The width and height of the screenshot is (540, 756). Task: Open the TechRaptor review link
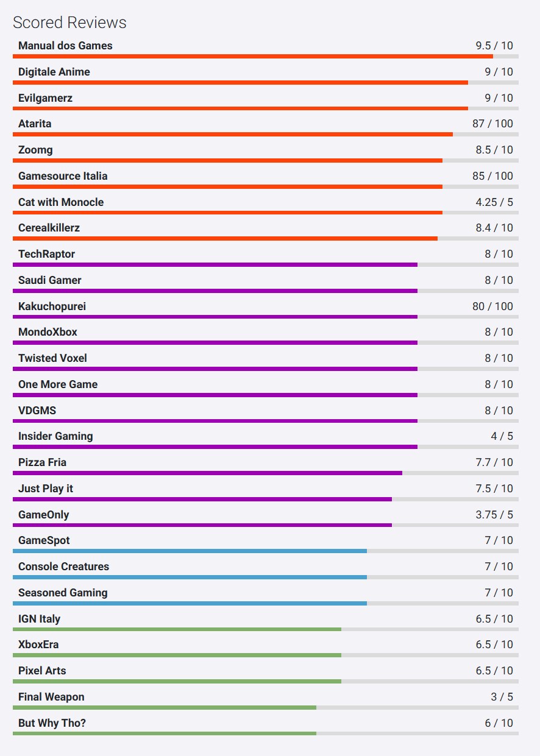(x=46, y=254)
